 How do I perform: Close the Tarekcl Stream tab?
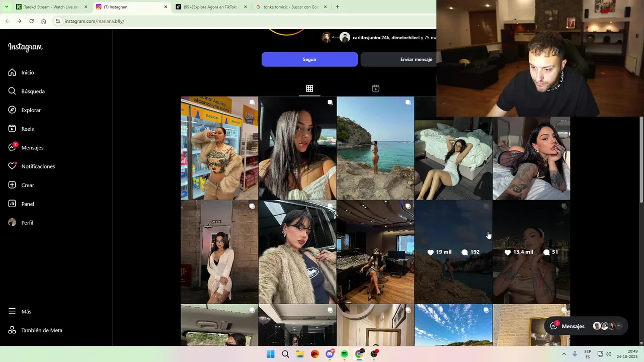tap(86, 7)
